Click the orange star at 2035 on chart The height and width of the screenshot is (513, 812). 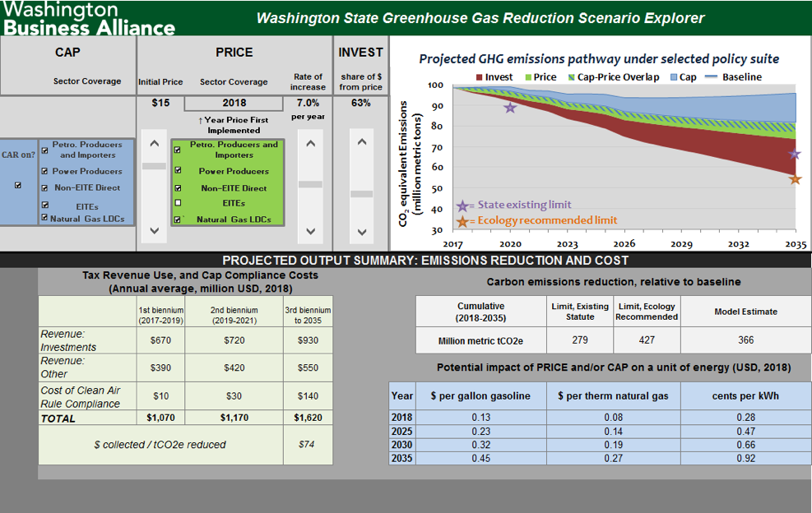[795, 178]
